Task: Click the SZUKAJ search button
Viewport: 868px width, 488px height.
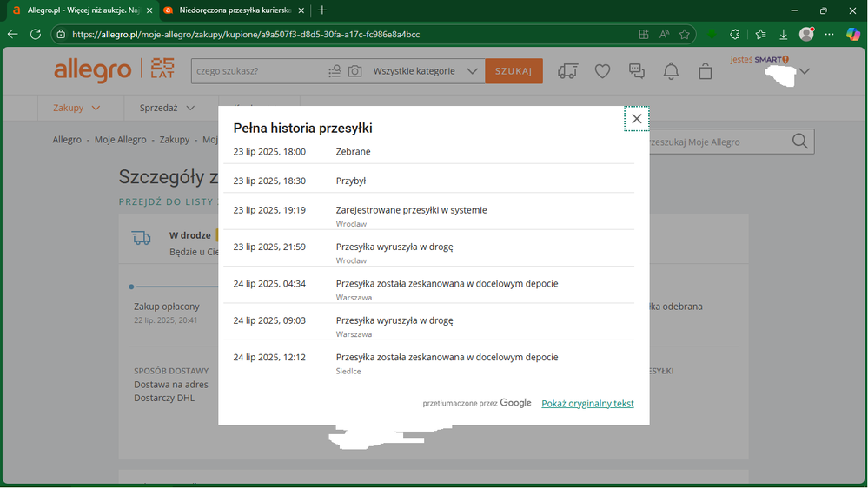Action: [x=514, y=71]
